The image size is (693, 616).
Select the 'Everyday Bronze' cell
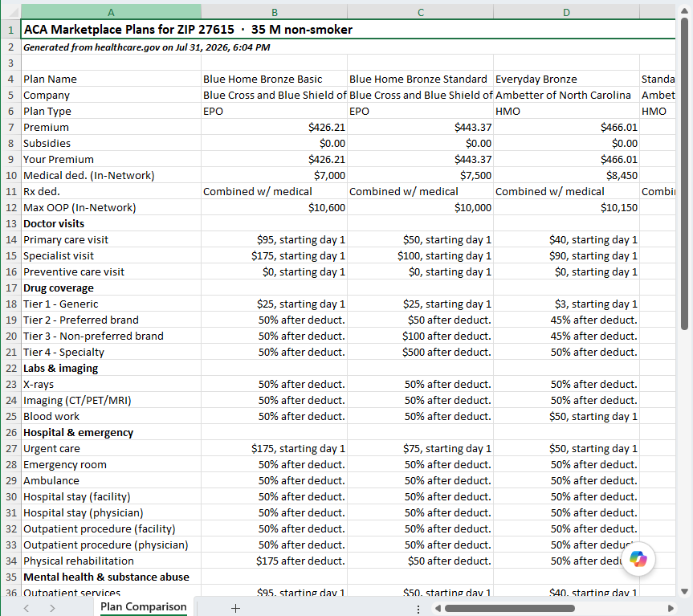pos(567,79)
